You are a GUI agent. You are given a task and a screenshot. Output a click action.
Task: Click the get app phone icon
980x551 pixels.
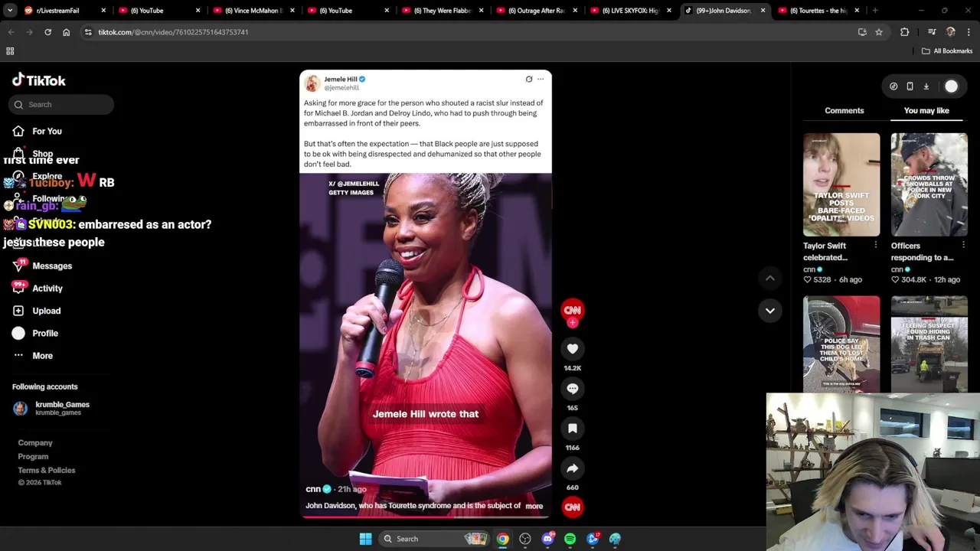(x=910, y=86)
